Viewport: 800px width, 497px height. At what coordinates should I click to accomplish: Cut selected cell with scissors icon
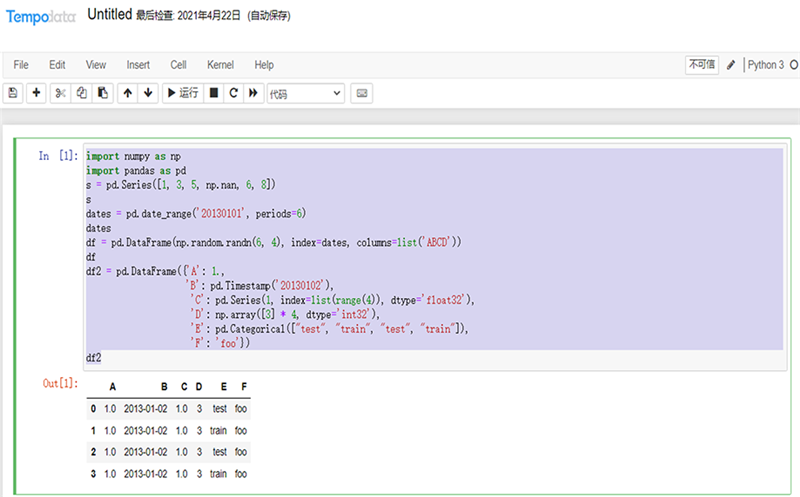pos(61,93)
